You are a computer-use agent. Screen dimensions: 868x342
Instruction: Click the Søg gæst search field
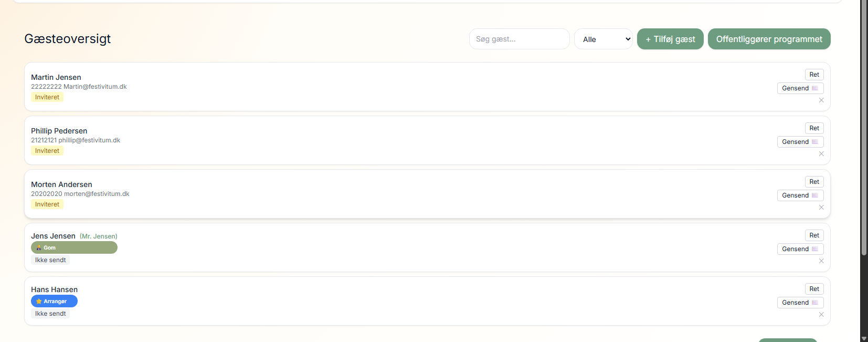pyautogui.click(x=519, y=39)
